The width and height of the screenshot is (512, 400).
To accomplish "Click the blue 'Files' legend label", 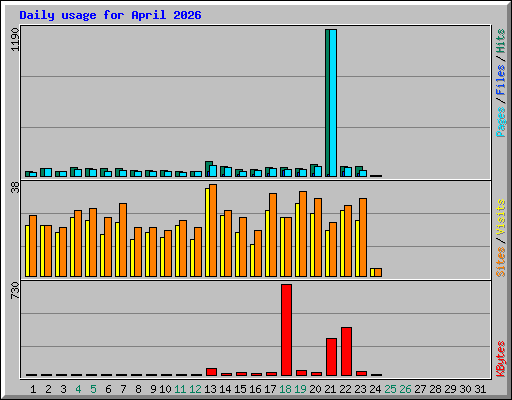I will coord(501,80).
